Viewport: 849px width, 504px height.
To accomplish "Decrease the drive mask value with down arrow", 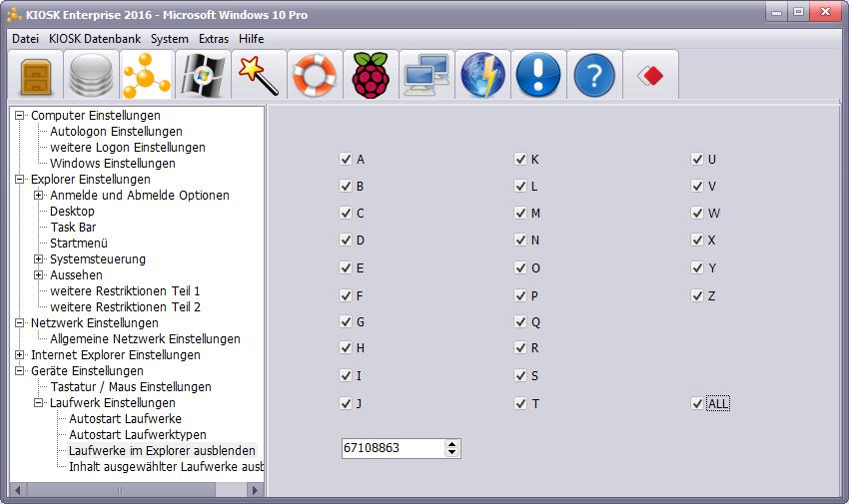I will point(452,453).
